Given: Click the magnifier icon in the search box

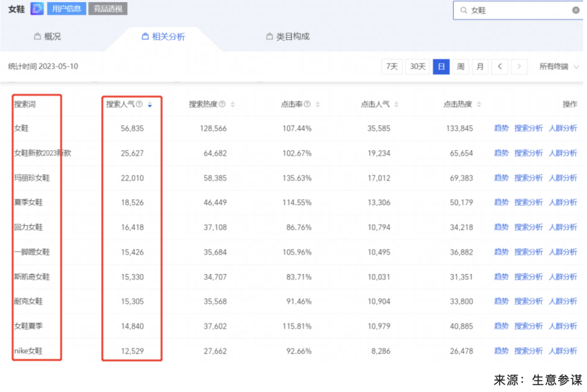Looking at the screenshot, I should click(464, 10).
